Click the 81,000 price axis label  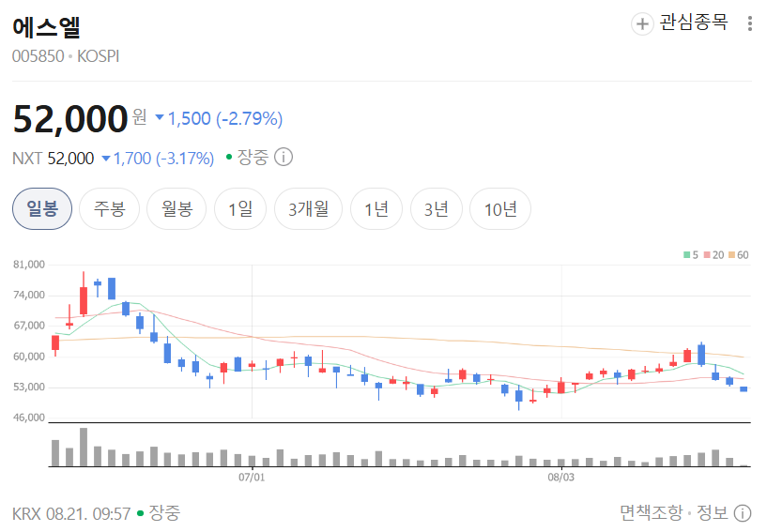pyautogui.click(x=29, y=265)
